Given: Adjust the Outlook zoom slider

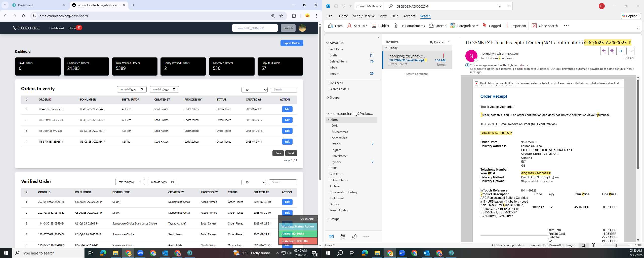Looking at the screenshot, I should (616, 245).
